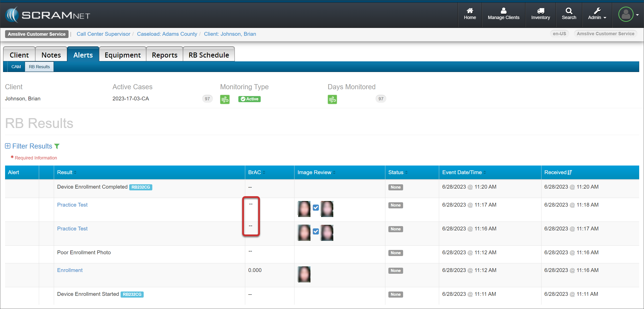Open the Enrollment result link
This screenshot has height=309, width=644.
click(x=70, y=270)
